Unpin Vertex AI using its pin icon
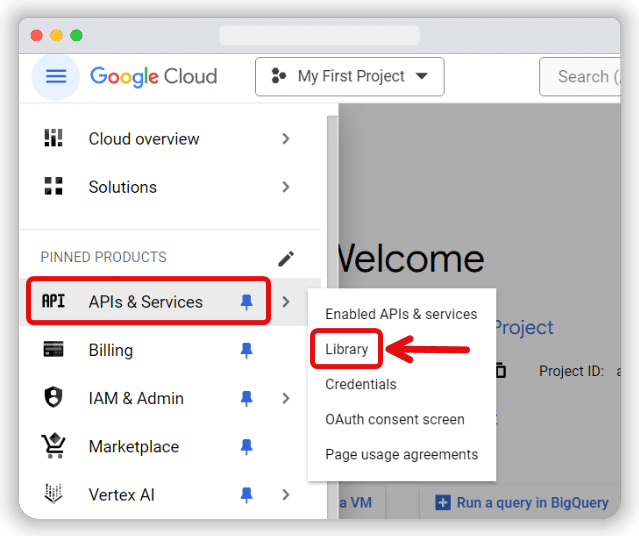Screen dimensions: 639x536 247,495
